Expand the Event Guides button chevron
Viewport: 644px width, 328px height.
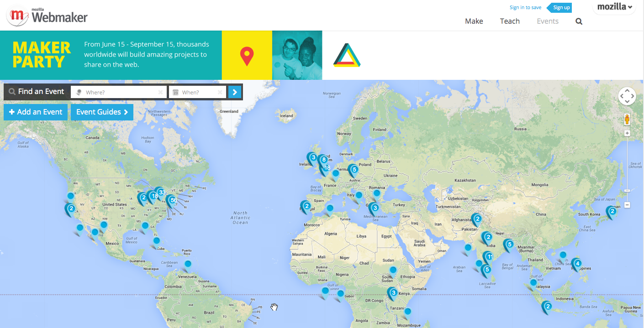pos(126,112)
